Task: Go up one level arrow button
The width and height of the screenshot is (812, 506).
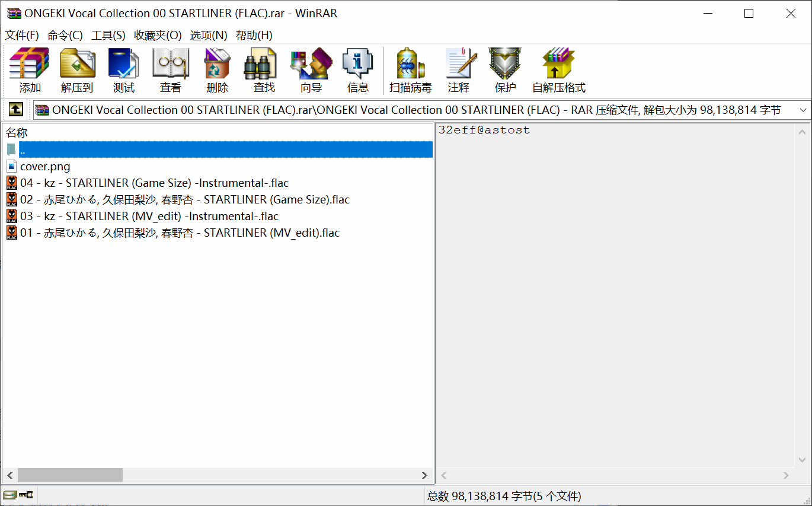Action: (x=15, y=110)
